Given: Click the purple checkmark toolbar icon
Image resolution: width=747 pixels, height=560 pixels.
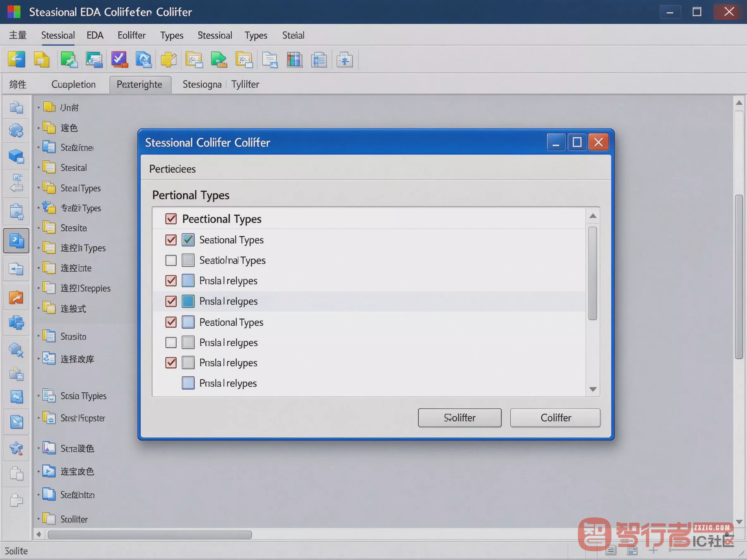Looking at the screenshot, I should 119,59.
